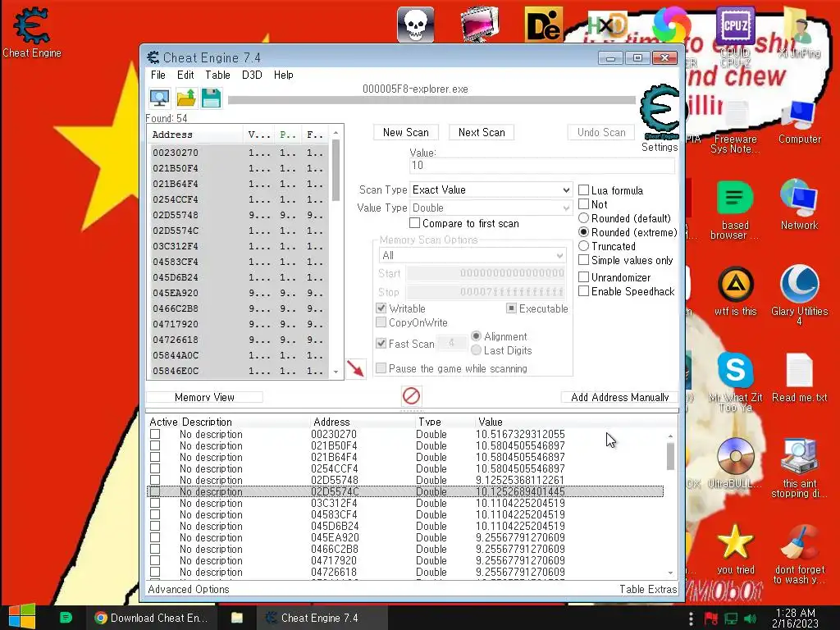Viewport: 840px width, 630px height.
Task: Open the Edit menu
Action: pyautogui.click(x=185, y=75)
